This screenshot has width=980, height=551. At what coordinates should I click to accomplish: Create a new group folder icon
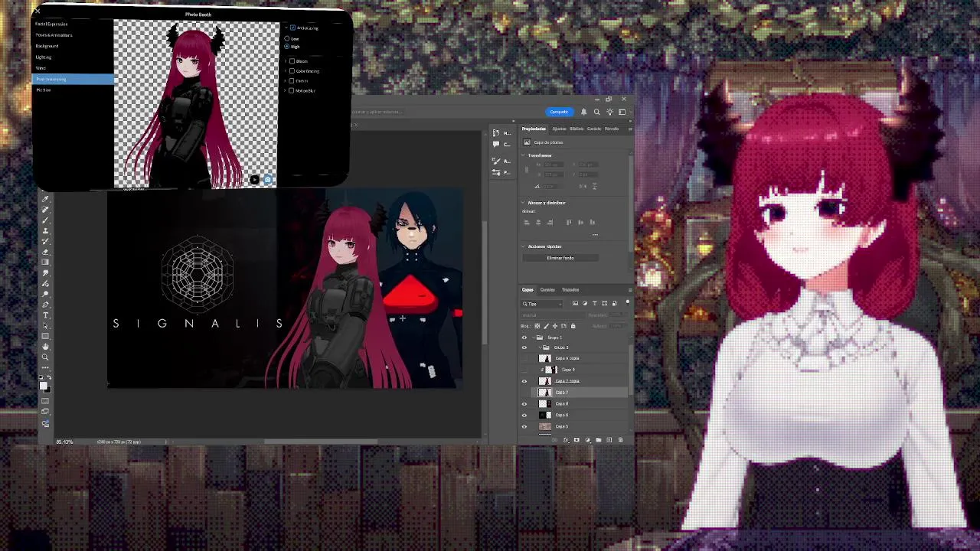point(599,440)
